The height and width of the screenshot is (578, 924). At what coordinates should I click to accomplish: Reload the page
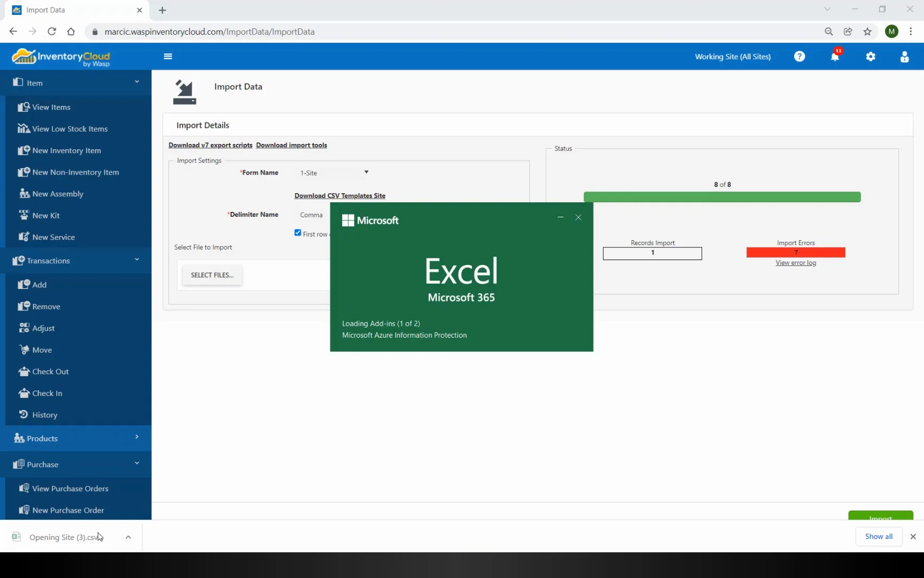point(52,32)
